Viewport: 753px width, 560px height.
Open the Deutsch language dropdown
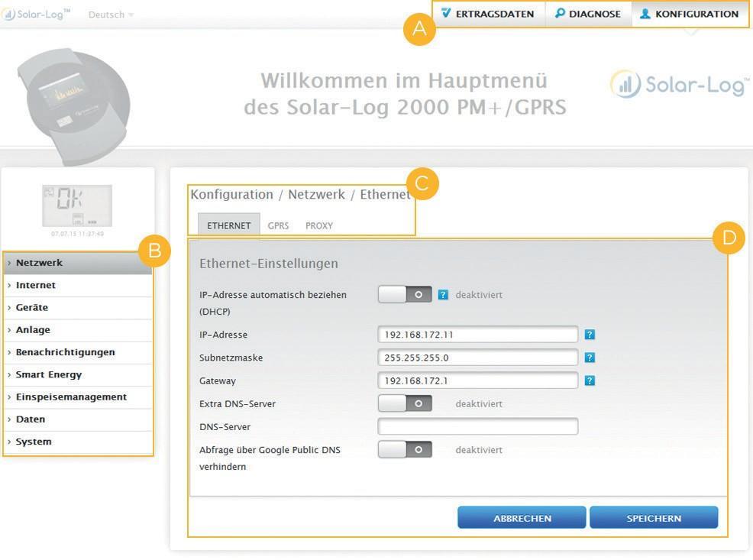click(x=111, y=15)
